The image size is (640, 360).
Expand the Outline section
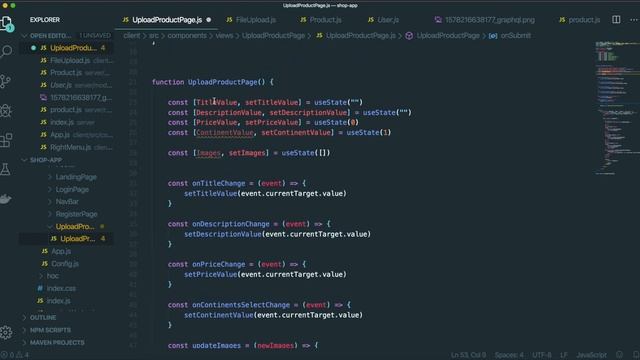click(x=43, y=318)
